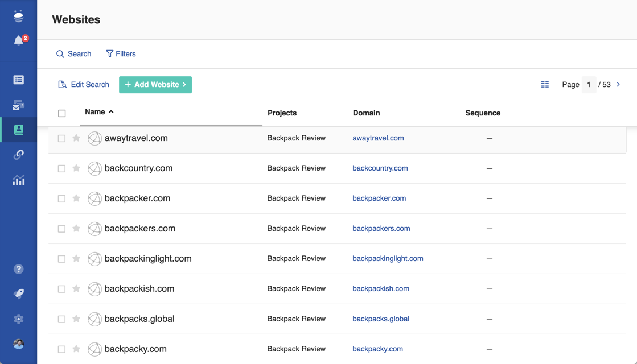
Task: Open settings gear in sidebar
Action: click(x=19, y=319)
